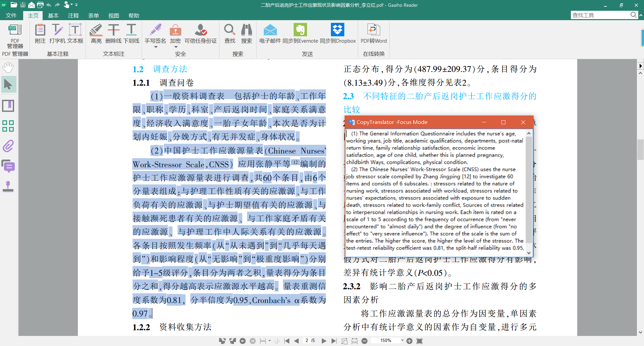Screen dimensions: 644x346
Task: Activate the 删除线 strikethrough tool
Action: point(113,34)
